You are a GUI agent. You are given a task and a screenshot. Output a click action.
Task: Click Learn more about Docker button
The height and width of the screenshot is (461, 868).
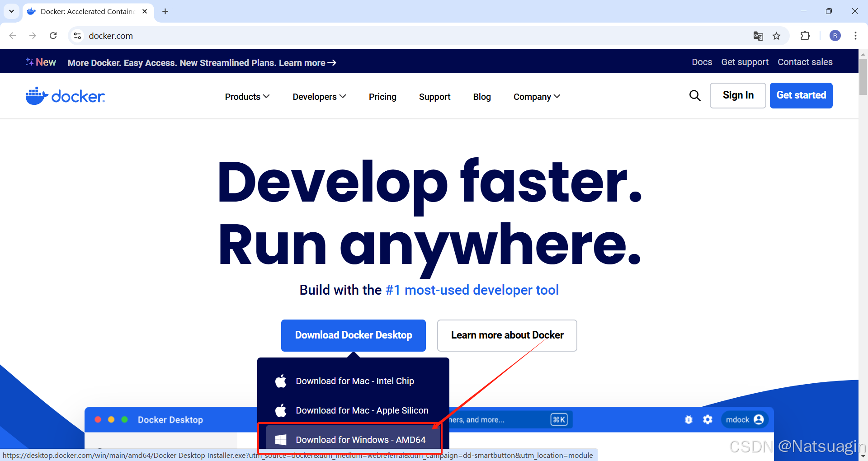click(x=507, y=335)
